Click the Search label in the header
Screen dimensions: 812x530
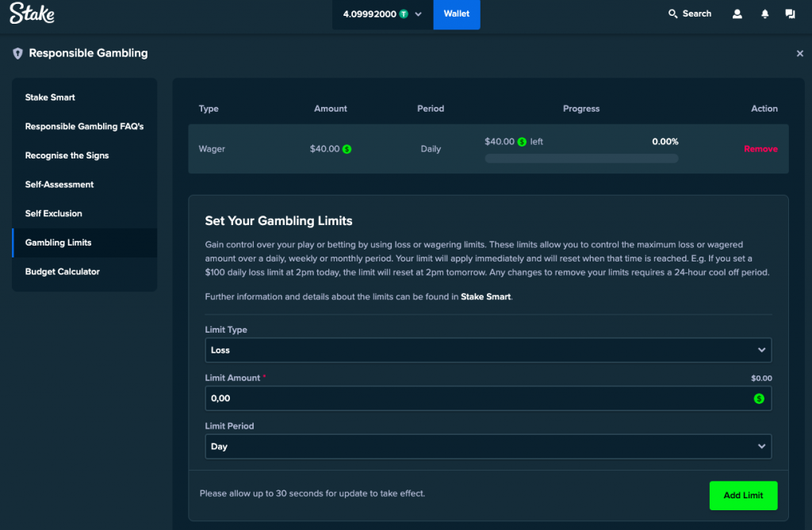696,14
